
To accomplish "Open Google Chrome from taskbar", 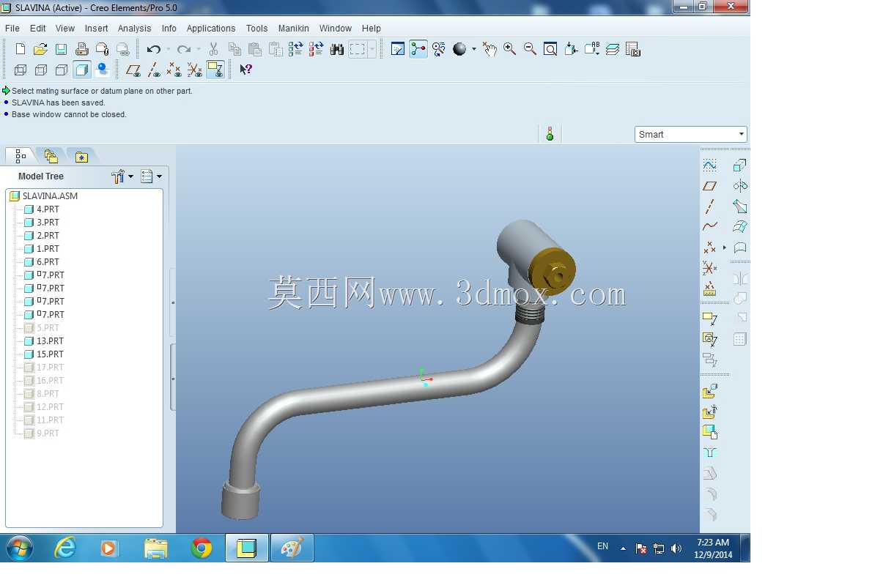I will 202,548.
